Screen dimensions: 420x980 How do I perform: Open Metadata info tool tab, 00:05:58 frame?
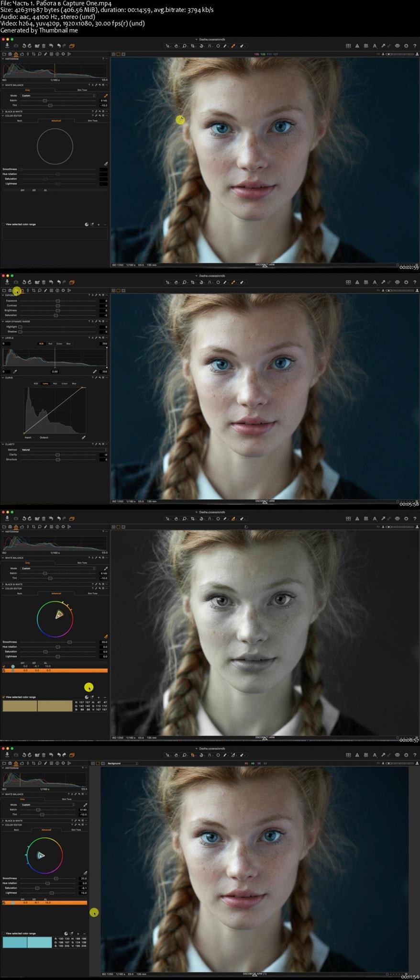coord(57,290)
